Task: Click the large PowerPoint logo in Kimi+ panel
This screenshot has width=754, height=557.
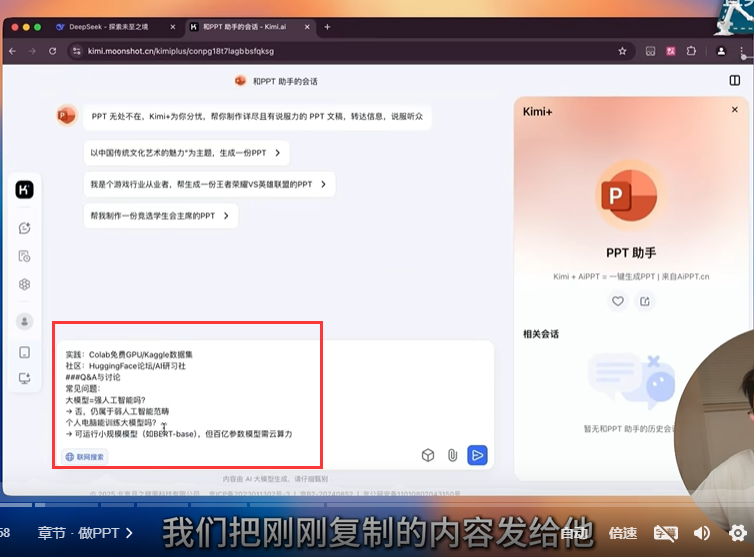Action: click(x=629, y=195)
